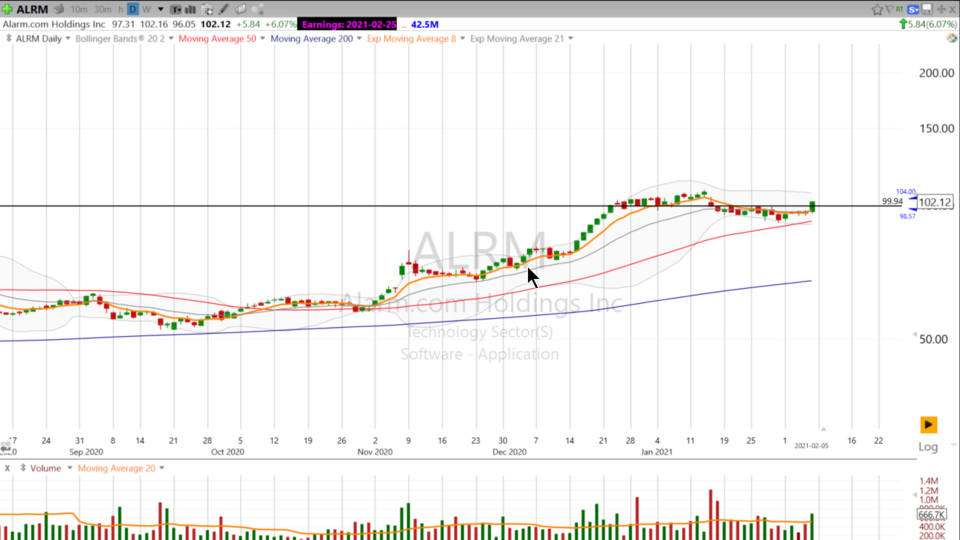Screen dimensions: 960x540
Task: Click the Nov 2020 axis label
Action: [x=375, y=452]
